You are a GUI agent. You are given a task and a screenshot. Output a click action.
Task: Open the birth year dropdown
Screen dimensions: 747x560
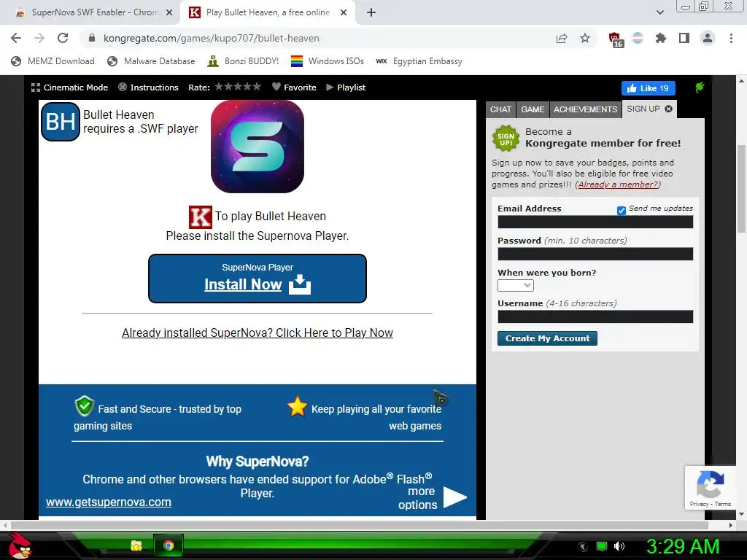click(516, 285)
